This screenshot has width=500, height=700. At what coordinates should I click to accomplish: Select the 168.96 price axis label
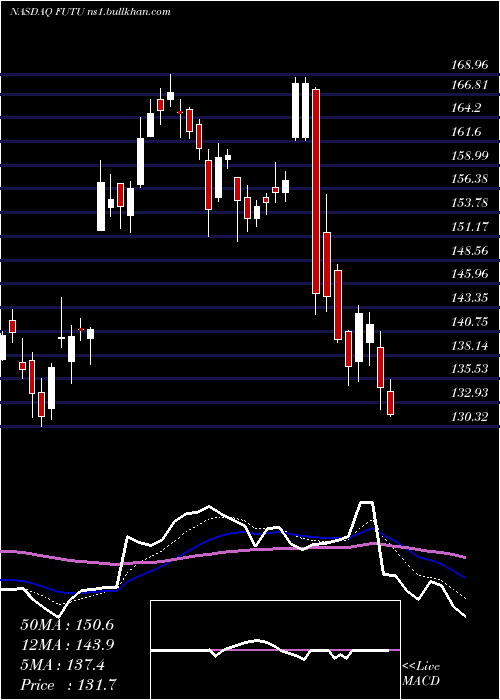pyautogui.click(x=469, y=66)
